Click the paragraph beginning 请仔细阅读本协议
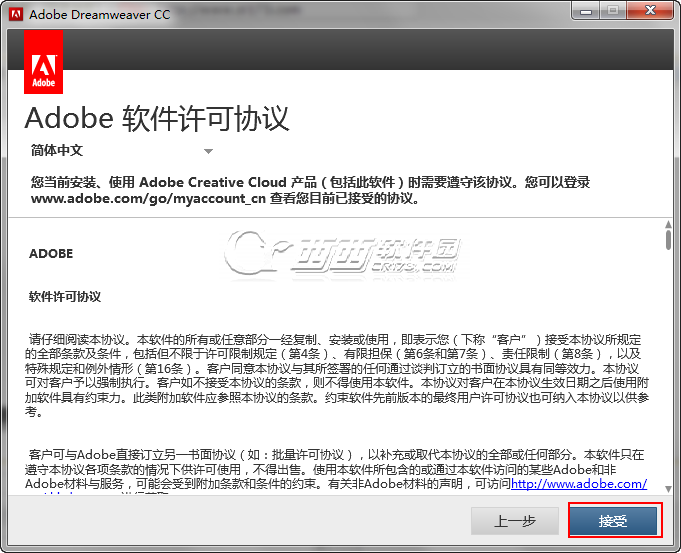Screen dimensions: 681x553 click(x=337, y=375)
